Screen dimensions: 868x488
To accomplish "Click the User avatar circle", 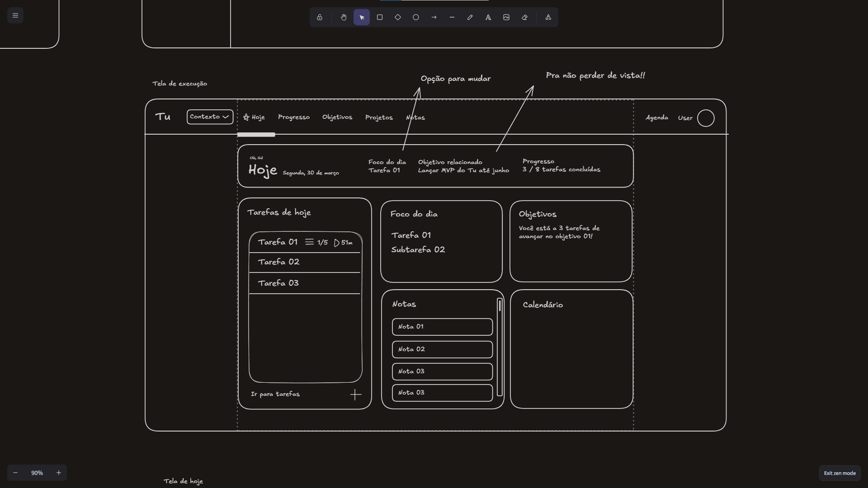I will tap(706, 118).
